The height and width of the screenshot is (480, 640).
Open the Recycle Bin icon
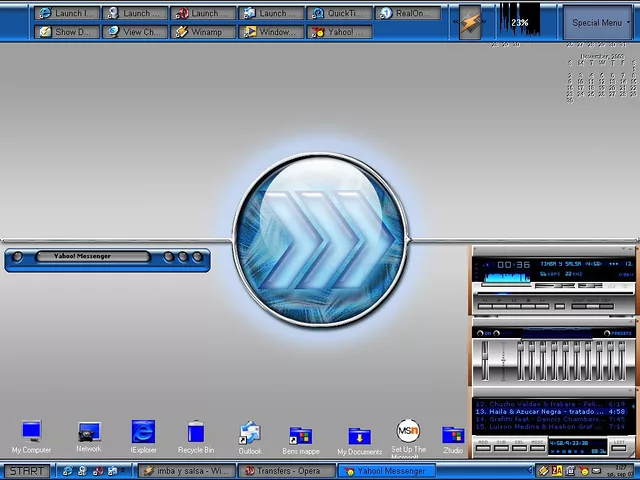point(196,433)
